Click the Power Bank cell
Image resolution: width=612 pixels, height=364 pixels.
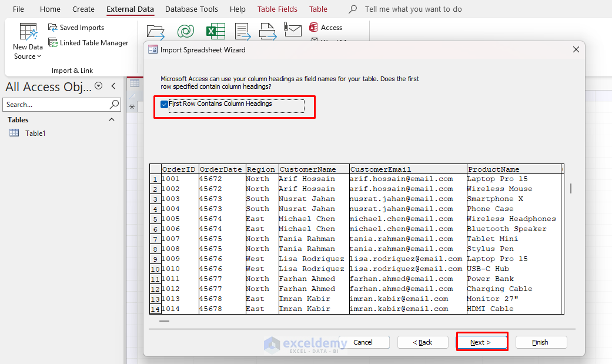pos(514,279)
